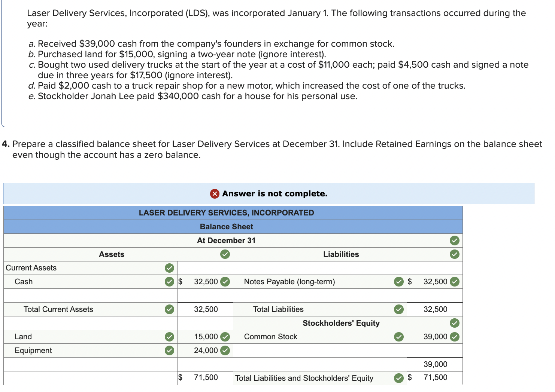Click the checkmark beside the Land label
This screenshot has width=555, height=392.
point(169,337)
